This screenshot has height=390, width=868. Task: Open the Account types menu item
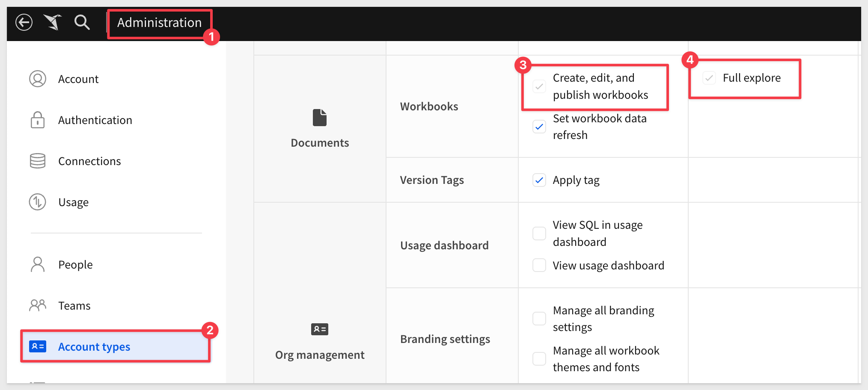point(94,347)
